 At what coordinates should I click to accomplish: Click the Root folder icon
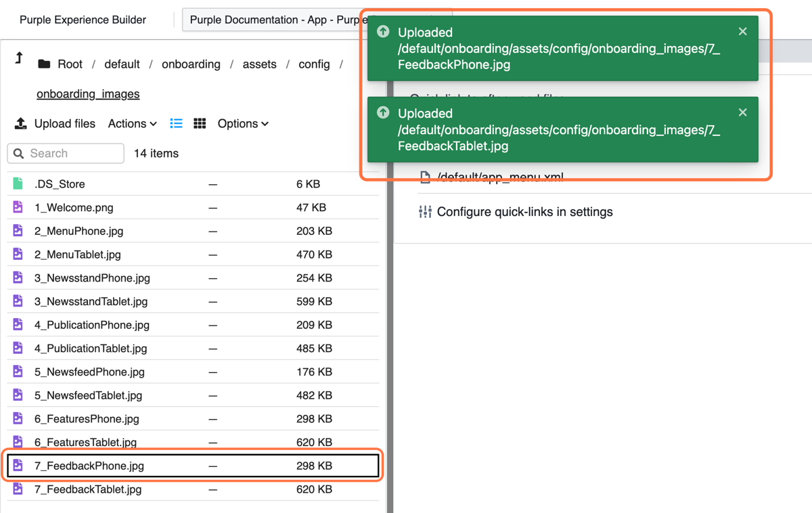44,64
